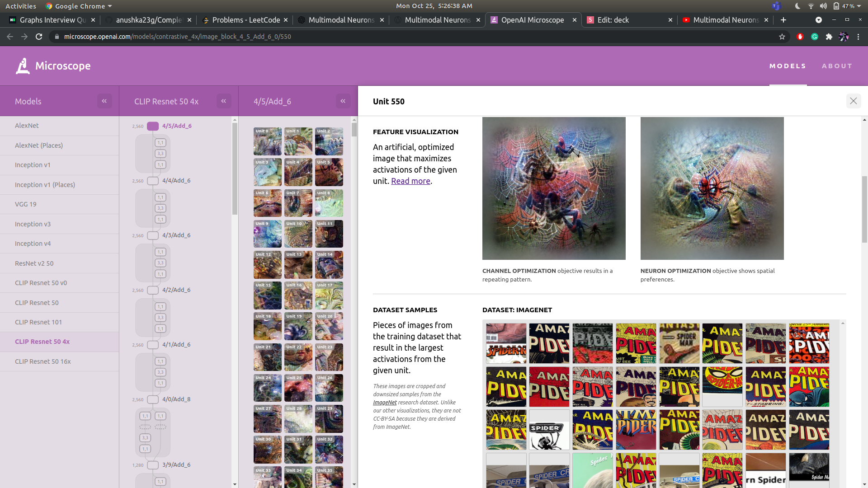Open the ABOUT navigation tab
The width and height of the screenshot is (868, 488).
837,66
